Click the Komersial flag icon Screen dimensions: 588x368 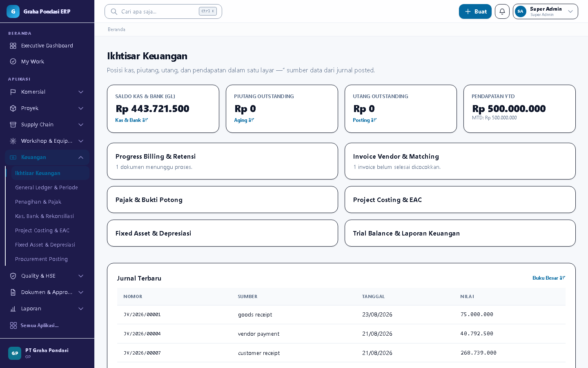(x=13, y=92)
